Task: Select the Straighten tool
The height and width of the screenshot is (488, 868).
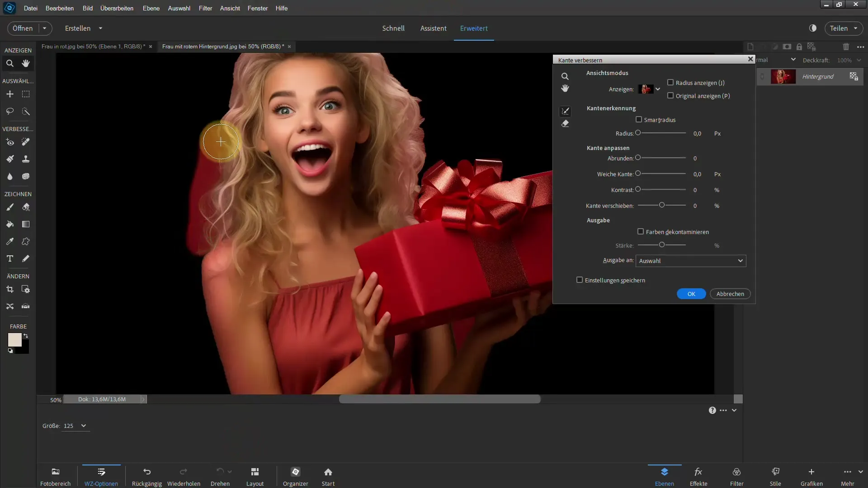Action: coord(26,306)
